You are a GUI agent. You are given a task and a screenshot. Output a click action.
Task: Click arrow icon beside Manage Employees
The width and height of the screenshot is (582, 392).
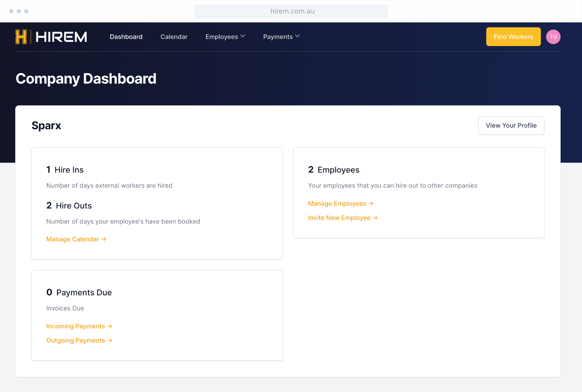point(371,203)
